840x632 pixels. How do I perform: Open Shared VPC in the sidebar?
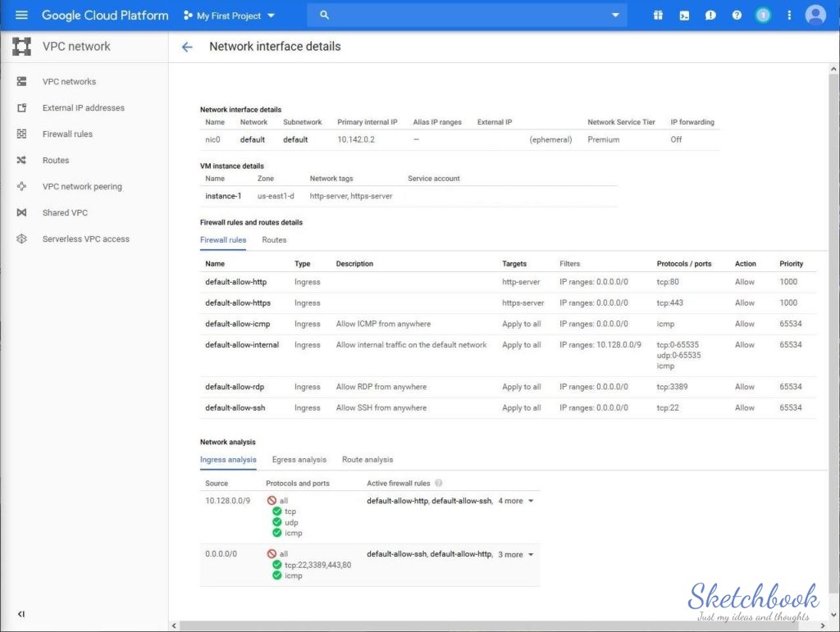(x=65, y=212)
